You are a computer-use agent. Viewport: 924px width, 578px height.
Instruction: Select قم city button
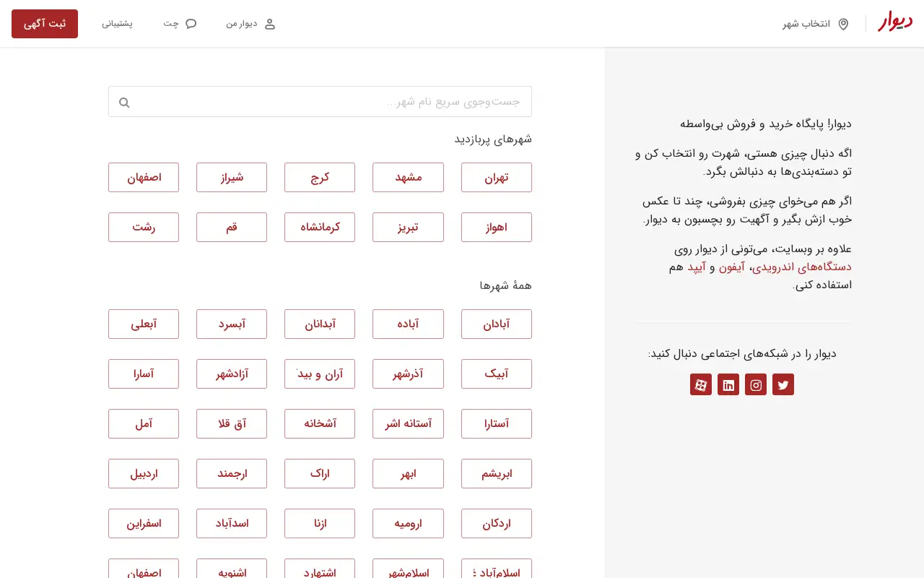[x=232, y=227]
